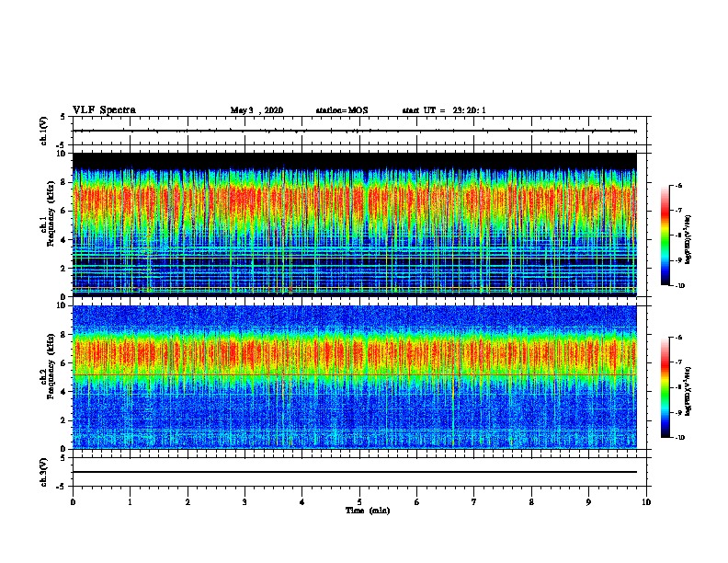
Task: Click the black band atop ch.1 spectrogram
Action: (x=354, y=161)
